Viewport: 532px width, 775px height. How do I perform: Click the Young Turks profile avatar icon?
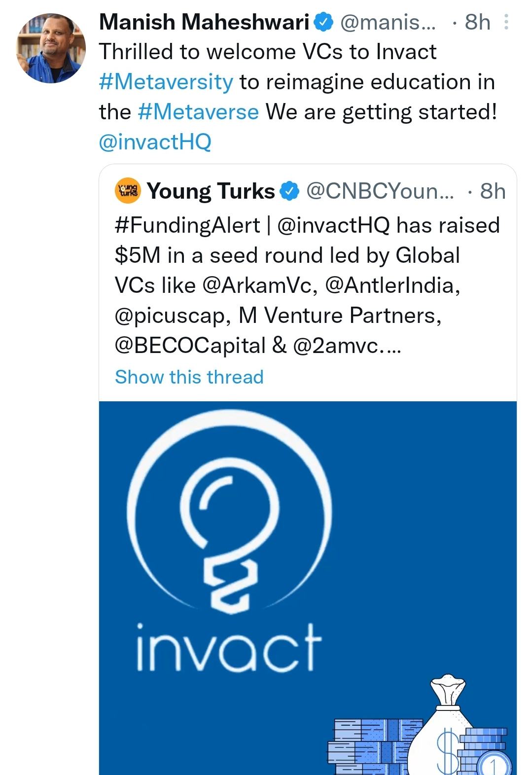127,191
